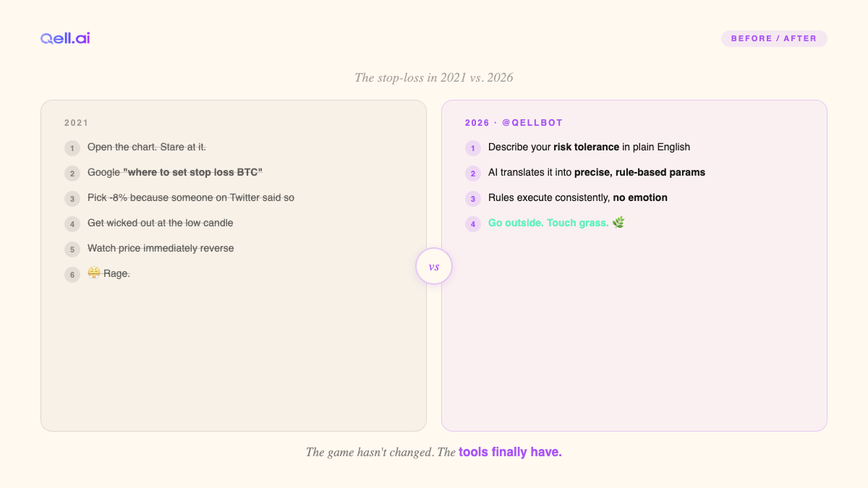This screenshot has height=488, width=868.
Task: Click the 'where to set stop loss BTC' text
Action: tap(192, 173)
